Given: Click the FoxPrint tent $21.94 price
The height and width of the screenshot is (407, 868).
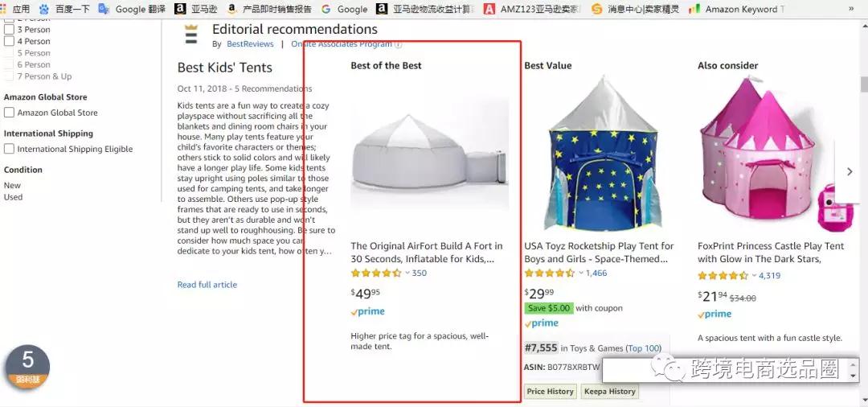Looking at the screenshot, I should tap(712, 296).
